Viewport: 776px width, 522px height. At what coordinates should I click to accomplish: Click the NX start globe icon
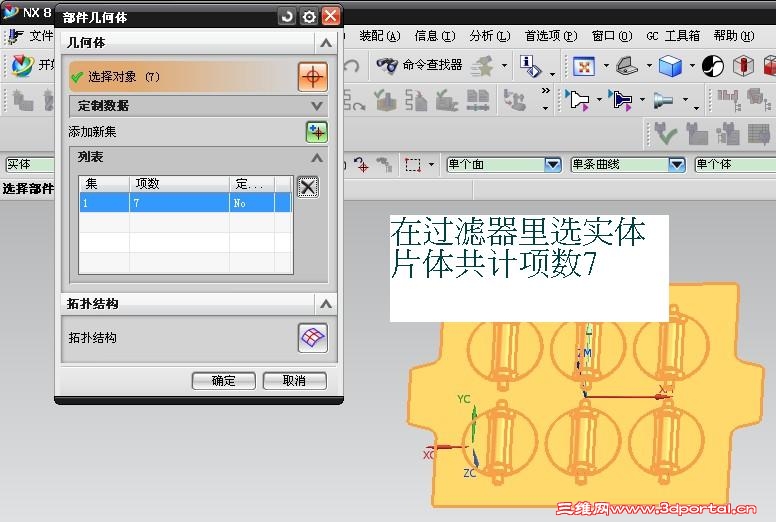(22, 66)
